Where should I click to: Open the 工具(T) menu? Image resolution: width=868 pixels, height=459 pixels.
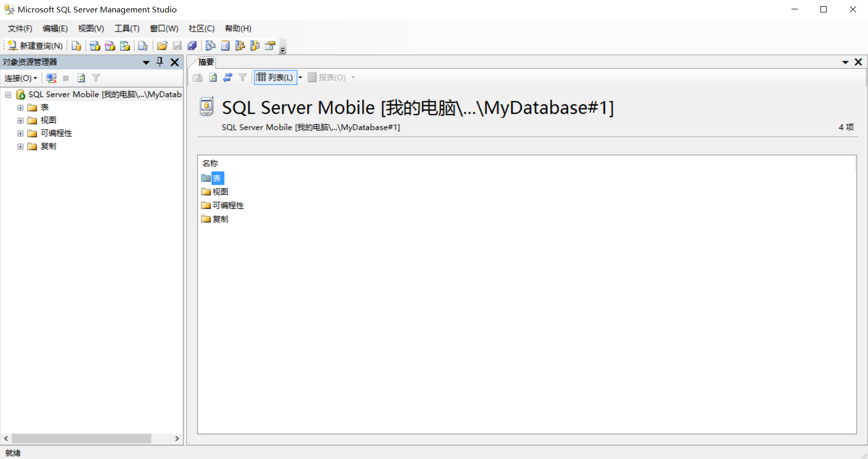tap(127, 28)
